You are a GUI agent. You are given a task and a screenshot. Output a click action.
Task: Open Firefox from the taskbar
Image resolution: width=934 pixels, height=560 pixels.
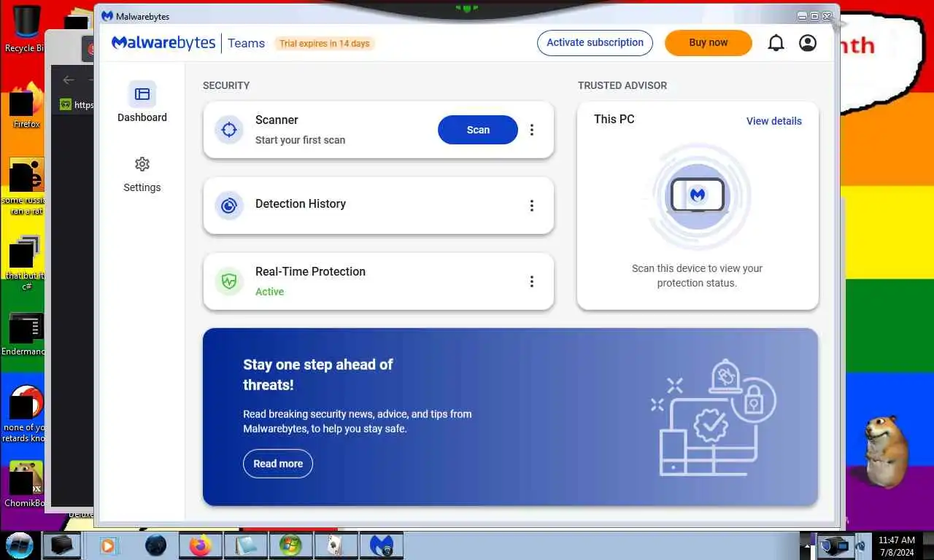(200, 545)
